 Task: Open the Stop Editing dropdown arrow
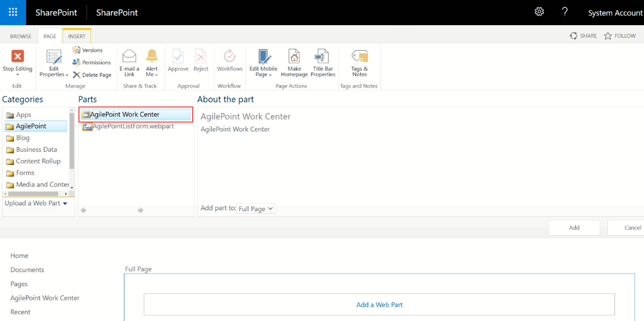(x=18, y=75)
